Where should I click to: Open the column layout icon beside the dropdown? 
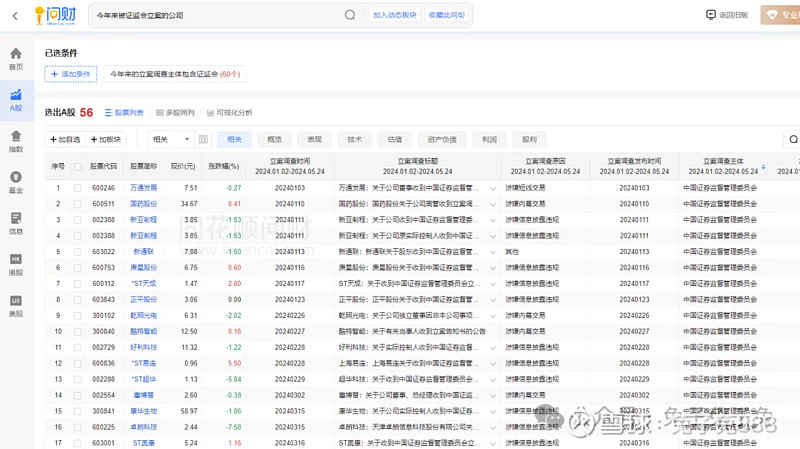click(x=203, y=139)
